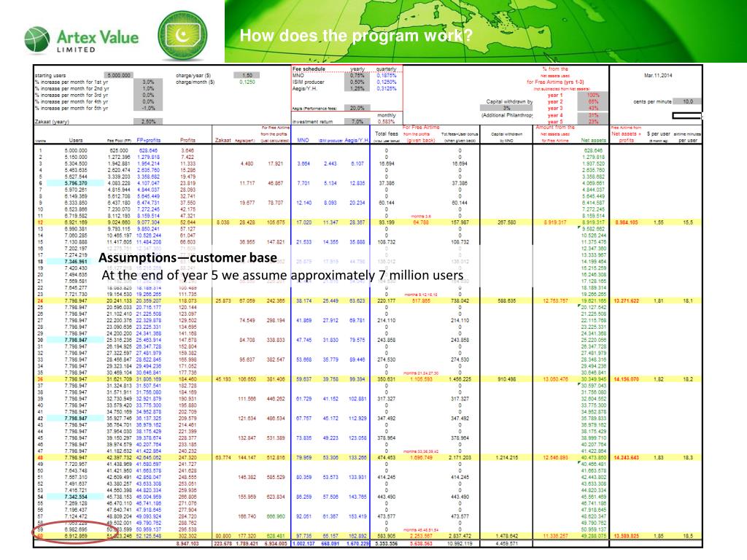Click the highlighted users cell 5.796.370

(76, 183)
